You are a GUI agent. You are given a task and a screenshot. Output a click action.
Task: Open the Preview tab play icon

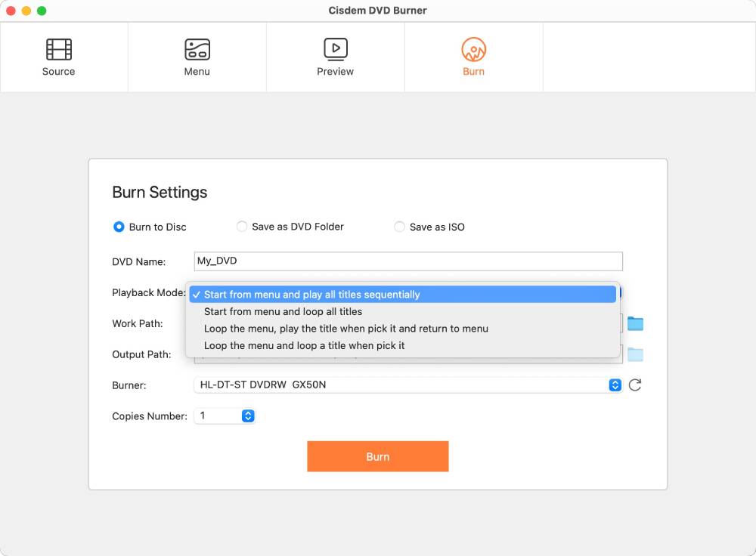coord(336,49)
